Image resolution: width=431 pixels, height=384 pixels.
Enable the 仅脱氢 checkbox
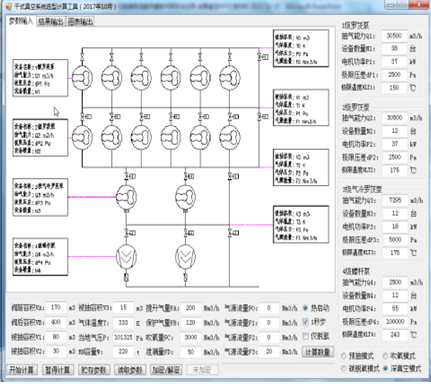315,337
